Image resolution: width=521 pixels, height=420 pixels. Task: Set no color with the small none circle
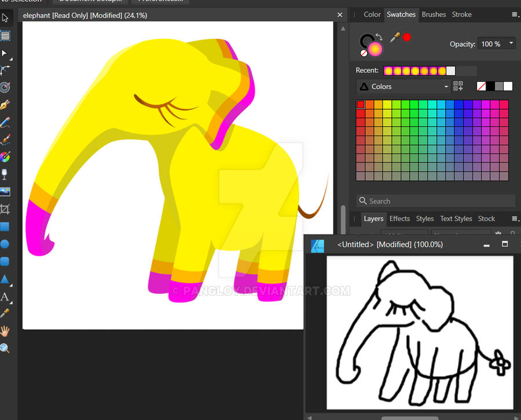[x=364, y=53]
